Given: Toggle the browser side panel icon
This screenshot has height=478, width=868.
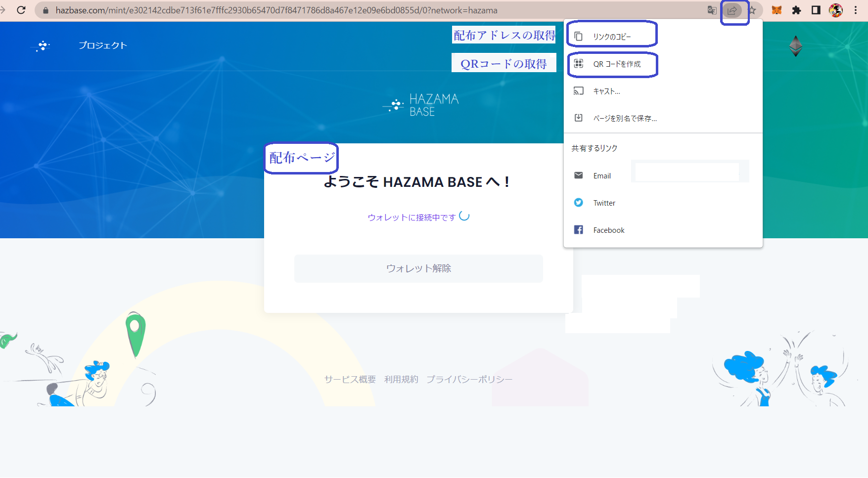Looking at the screenshot, I should point(816,10).
